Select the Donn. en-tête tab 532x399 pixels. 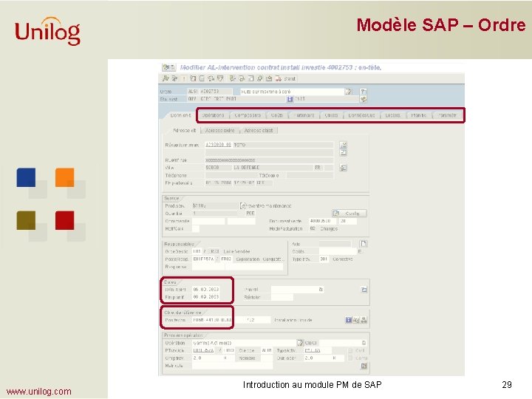point(180,115)
